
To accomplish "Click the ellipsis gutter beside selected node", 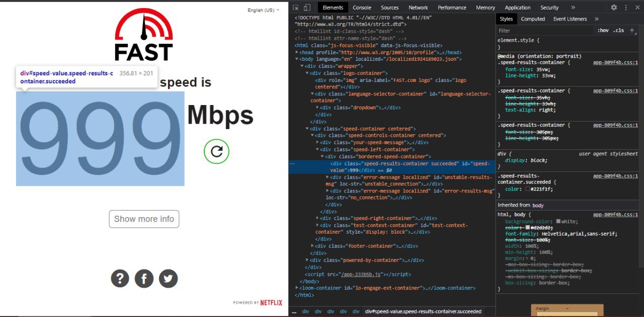I will pyautogui.click(x=292, y=163).
